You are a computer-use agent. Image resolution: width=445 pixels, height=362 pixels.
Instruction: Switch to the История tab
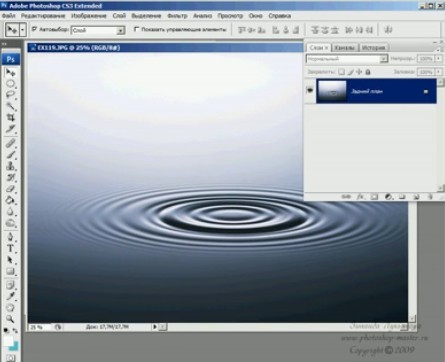coord(374,48)
